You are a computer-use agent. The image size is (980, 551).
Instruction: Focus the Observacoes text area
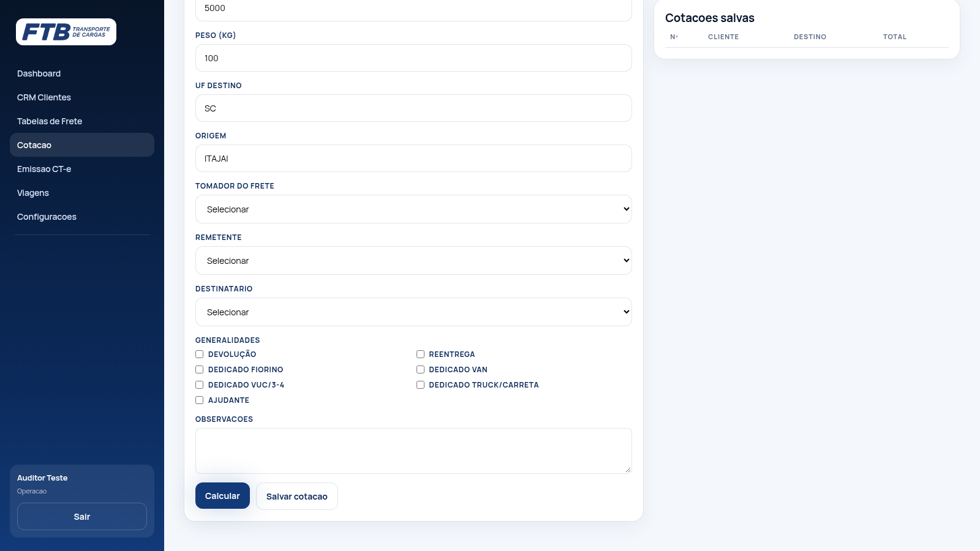click(x=413, y=451)
